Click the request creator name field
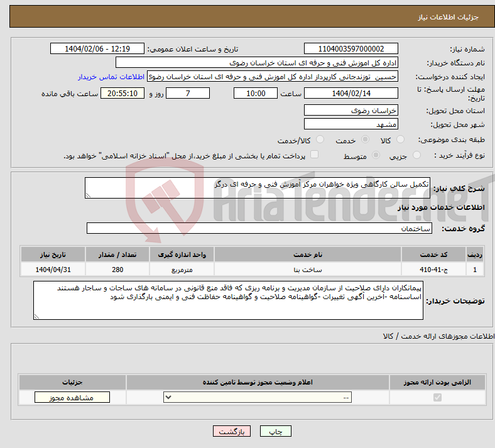 click(273, 77)
